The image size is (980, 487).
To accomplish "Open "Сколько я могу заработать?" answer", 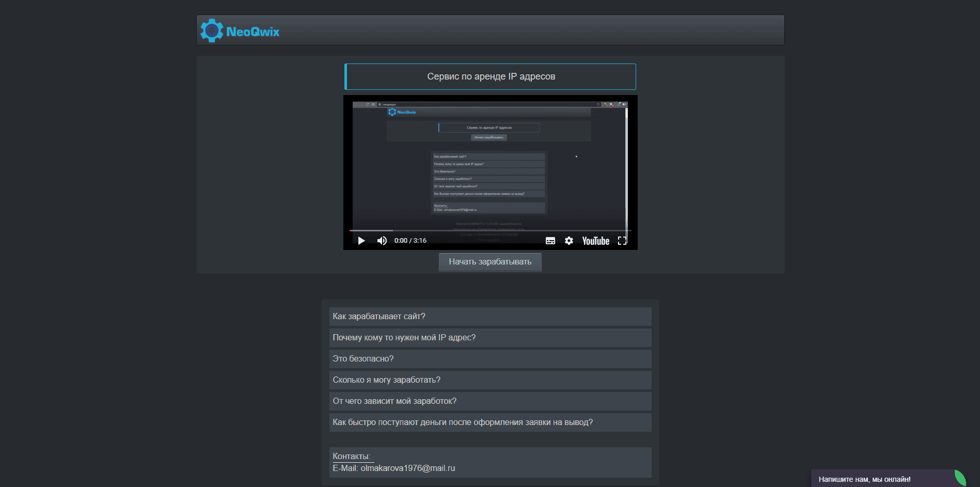I will click(x=490, y=380).
